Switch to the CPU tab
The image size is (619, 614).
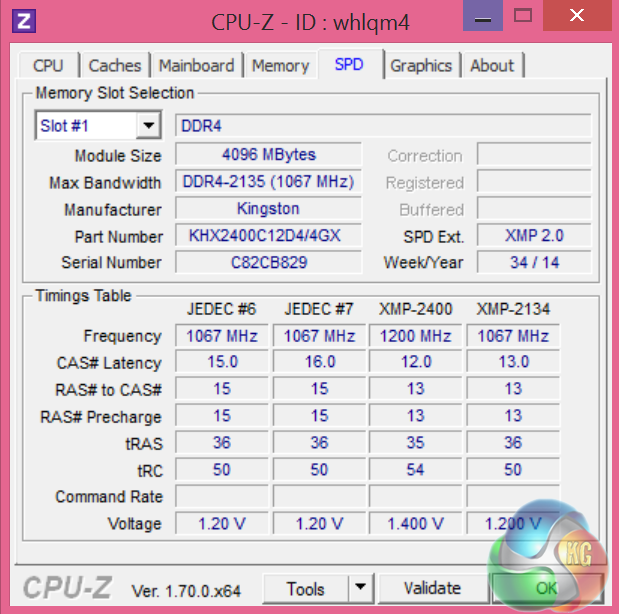(x=48, y=66)
